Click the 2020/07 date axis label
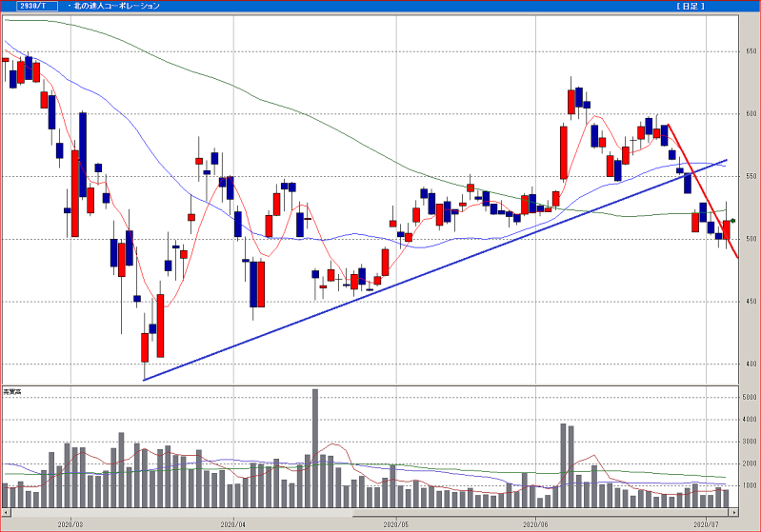This screenshot has height=532, width=761. click(x=706, y=522)
